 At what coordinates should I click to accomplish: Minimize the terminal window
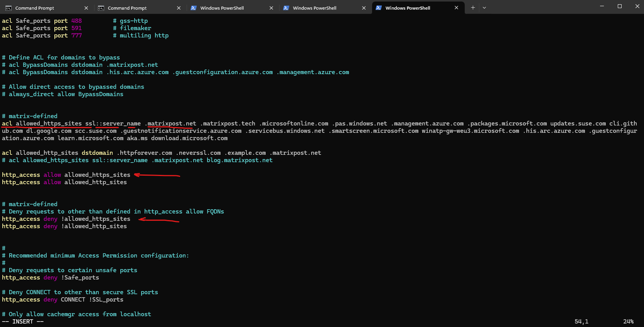pyautogui.click(x=602, y=7)
